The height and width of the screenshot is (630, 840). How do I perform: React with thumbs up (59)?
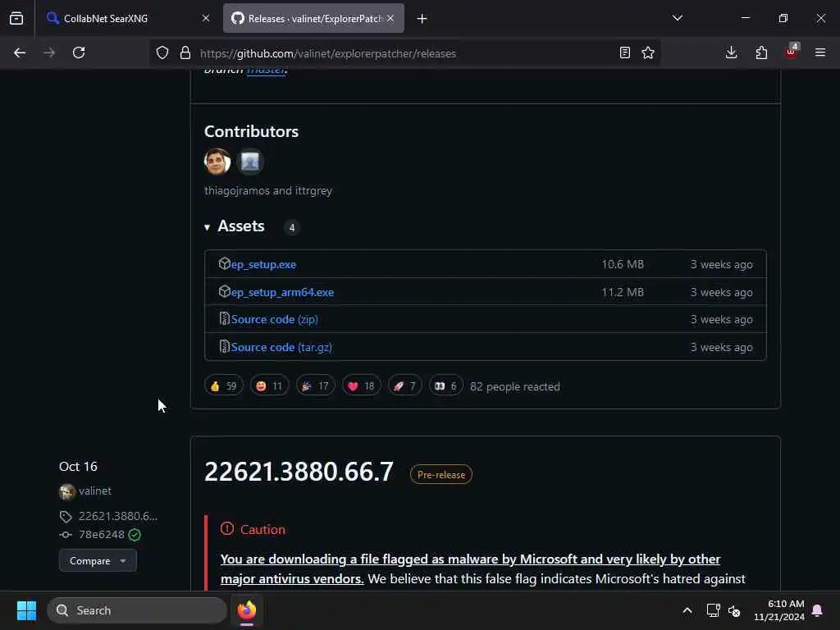[x=224, y=386]
